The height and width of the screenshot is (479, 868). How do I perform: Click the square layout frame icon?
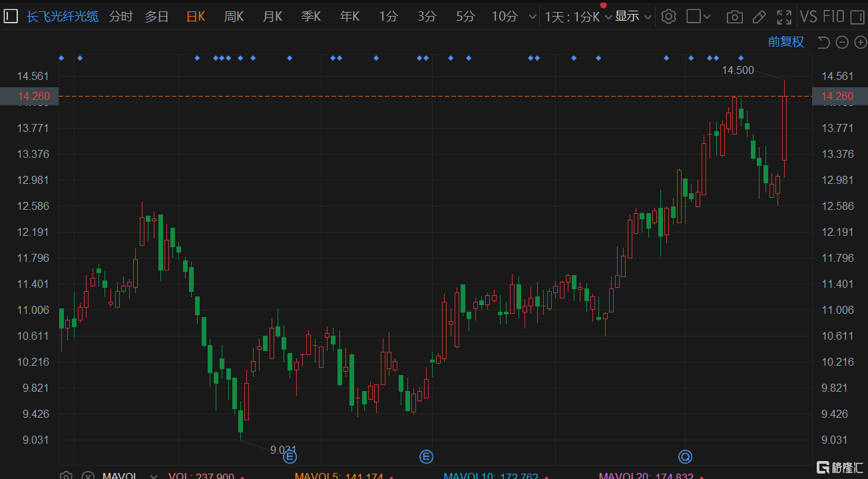pyautogui.click(x=693, y=16)
